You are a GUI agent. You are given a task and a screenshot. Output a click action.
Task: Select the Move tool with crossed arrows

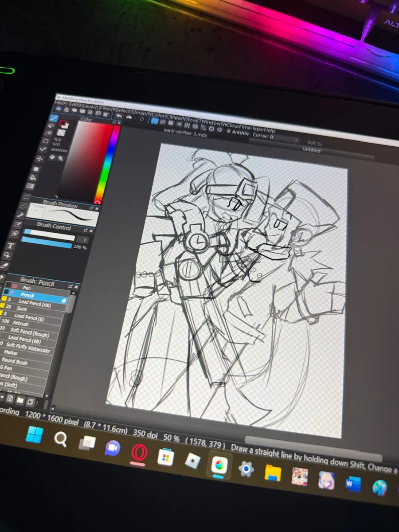pyautogui.click(x=39, y=158)
